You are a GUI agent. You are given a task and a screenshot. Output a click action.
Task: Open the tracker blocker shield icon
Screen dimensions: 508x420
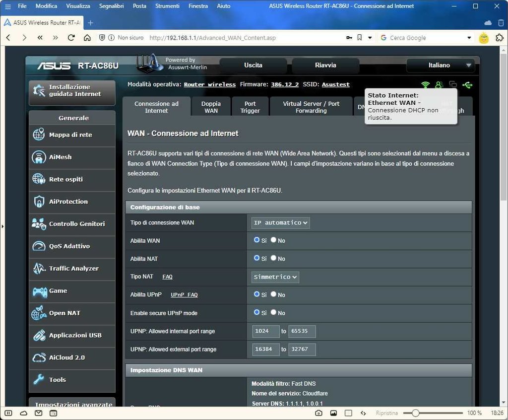tap(102, 38)
